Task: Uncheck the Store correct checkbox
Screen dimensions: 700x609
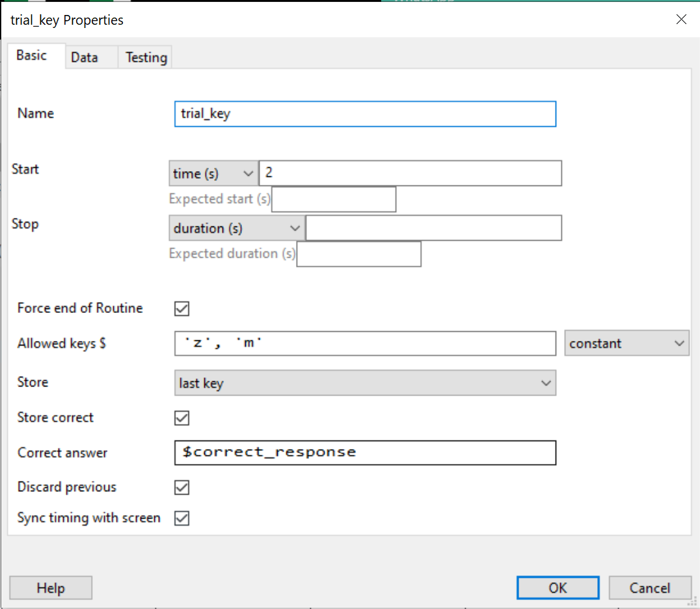Action: pos(182,418)
